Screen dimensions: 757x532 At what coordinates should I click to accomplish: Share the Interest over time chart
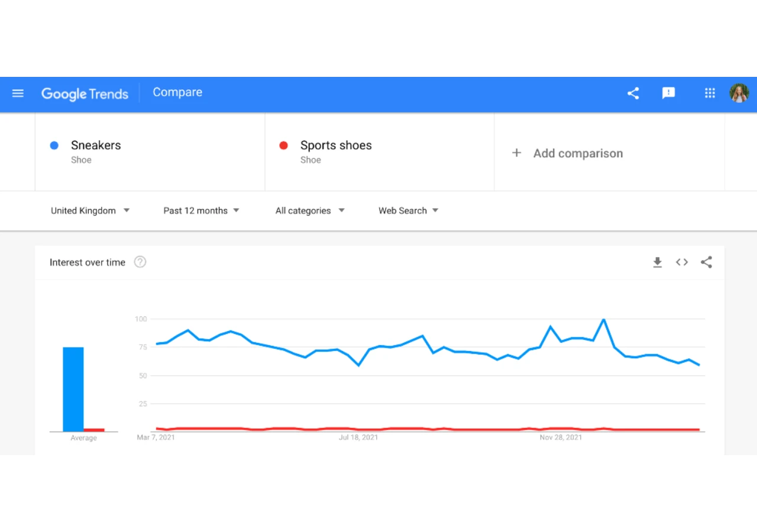pyautogui.click(x=706, y=262)
